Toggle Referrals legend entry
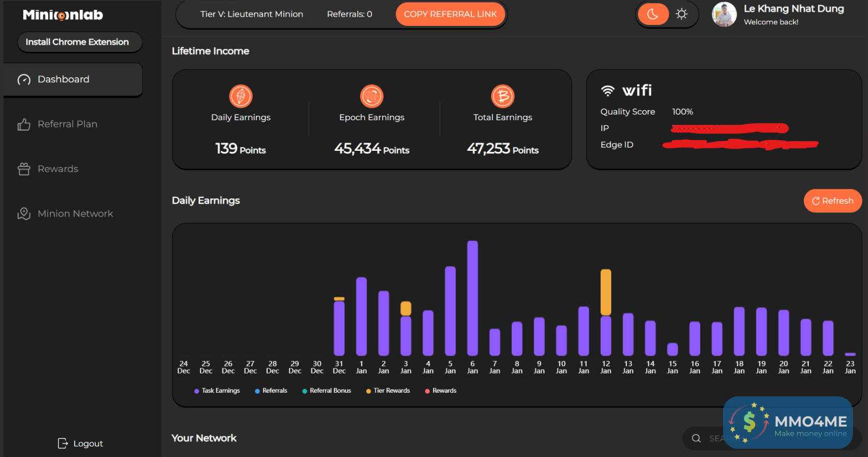The height and width of the screenshot is (457, 868). pos(271,391)
